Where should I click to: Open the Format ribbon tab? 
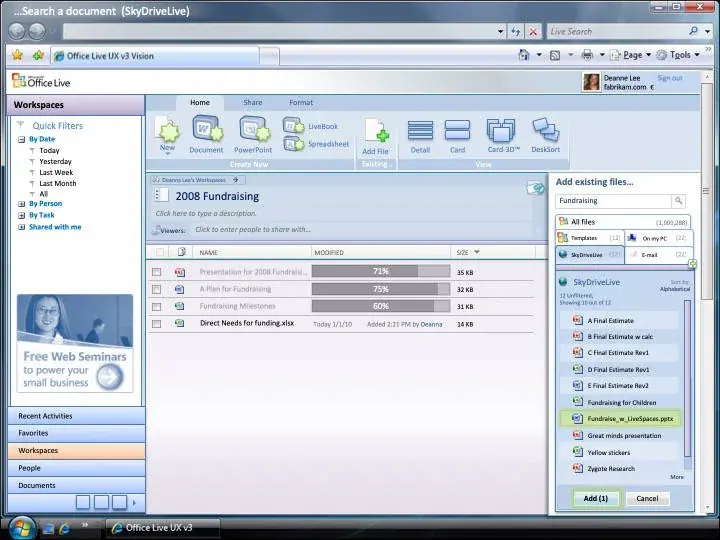click(301, 102)
